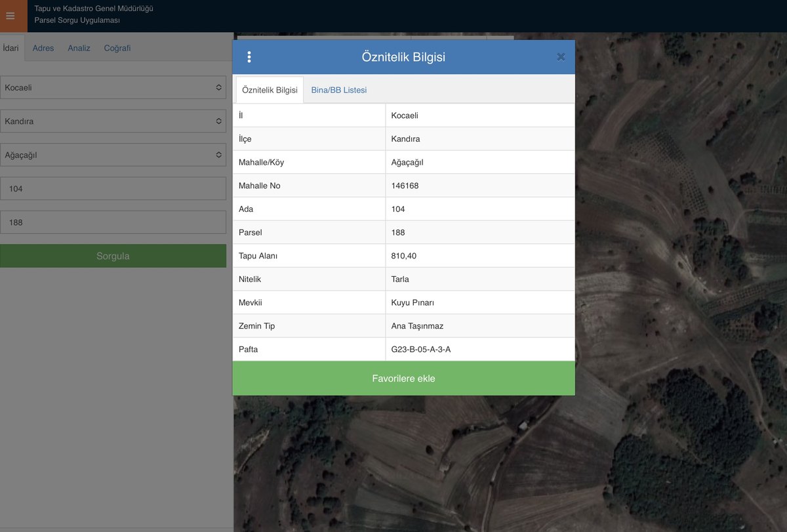Focus the Ada input field containing 104
The width and height of the screenshot is (787, 532).
click(113, 188)
